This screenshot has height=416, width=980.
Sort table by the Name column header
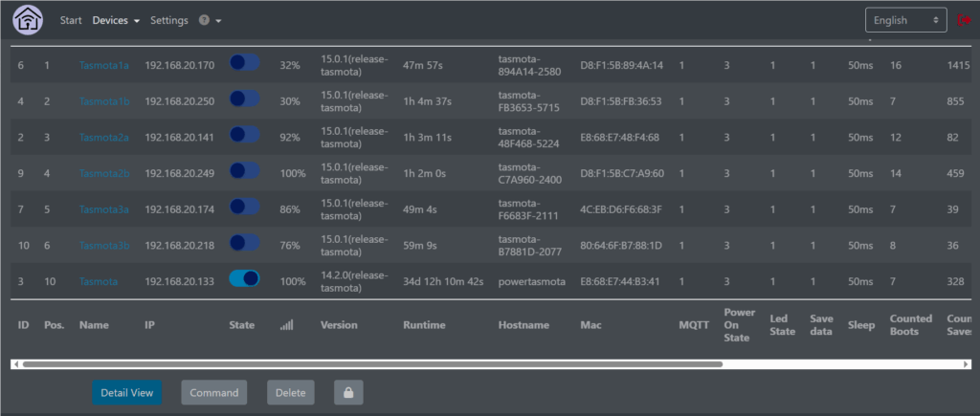tap(94, 325)
